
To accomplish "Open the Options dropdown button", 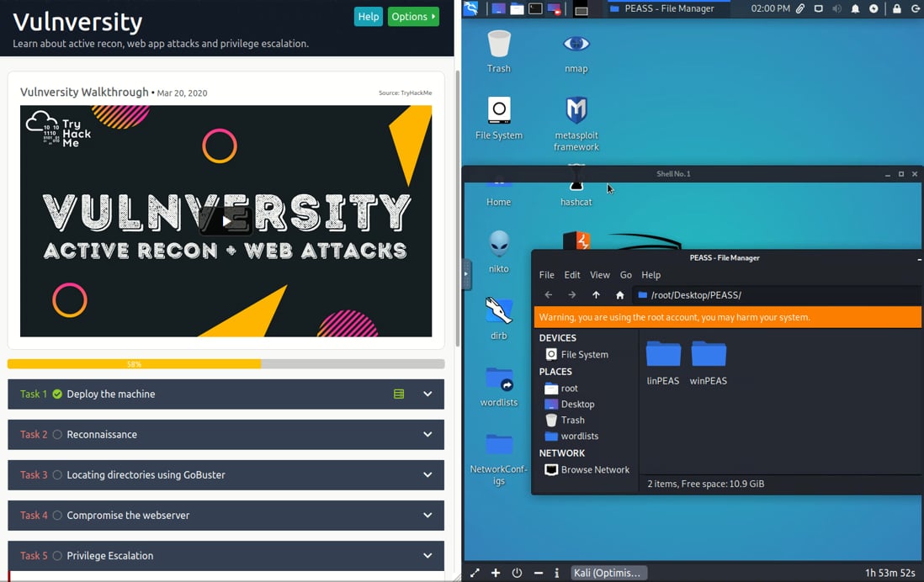I will point(413,17).
